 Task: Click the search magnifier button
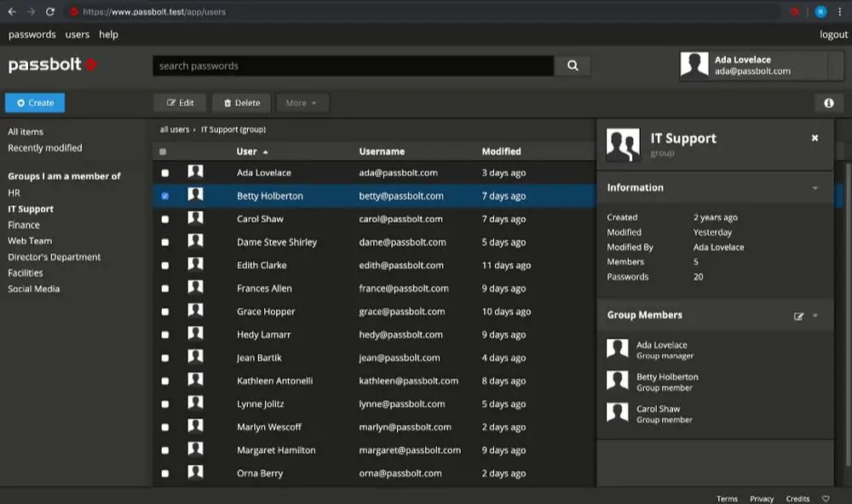coord(573,66)
